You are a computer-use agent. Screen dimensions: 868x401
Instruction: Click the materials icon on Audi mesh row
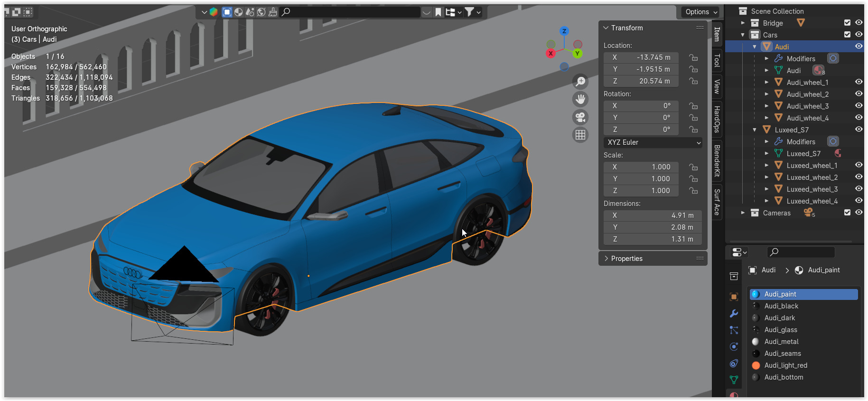tap(819, 70)
